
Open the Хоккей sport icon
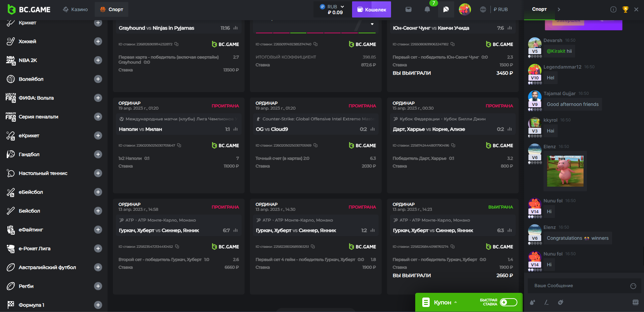[x=11, y=41]
